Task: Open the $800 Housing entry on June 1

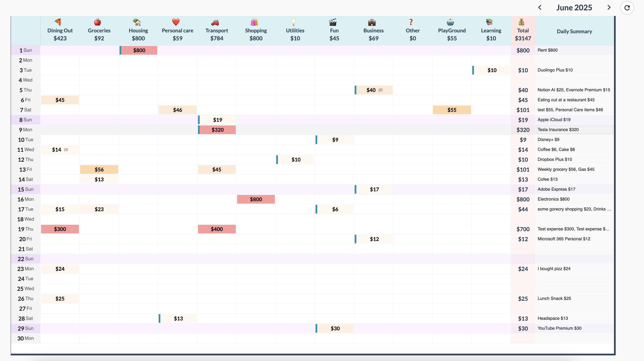Action: click(x=139, y=50)
